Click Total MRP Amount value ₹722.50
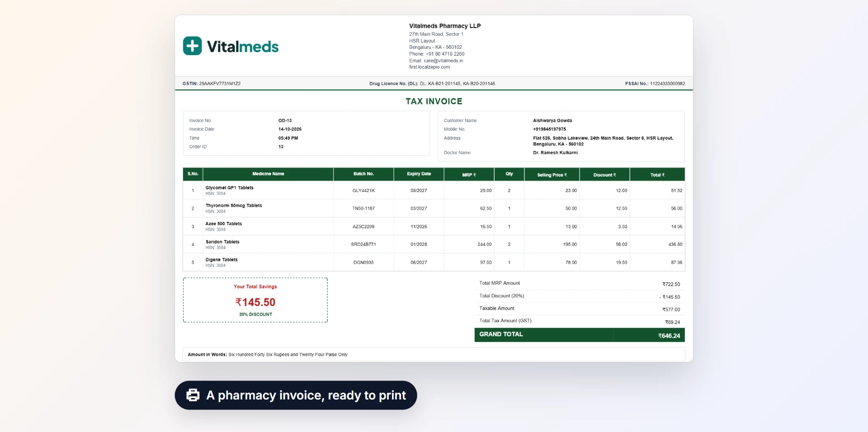The image size is (868, 432). [671, 285]
